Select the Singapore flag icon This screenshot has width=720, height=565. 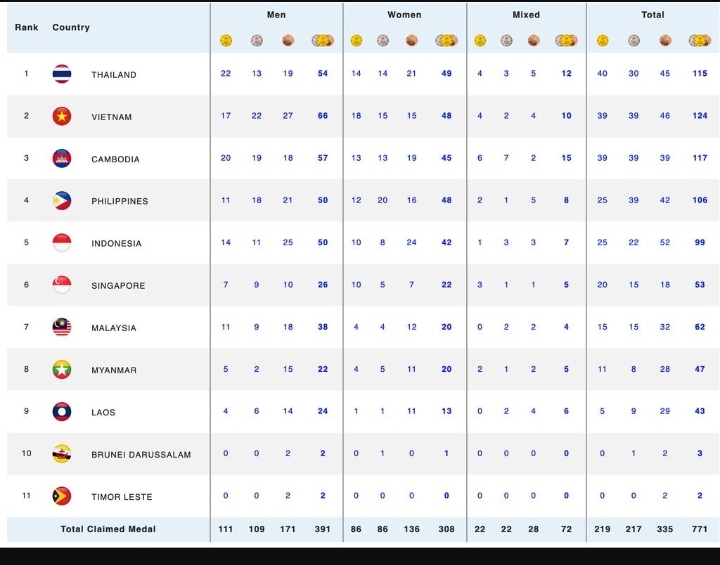[62, 285]
